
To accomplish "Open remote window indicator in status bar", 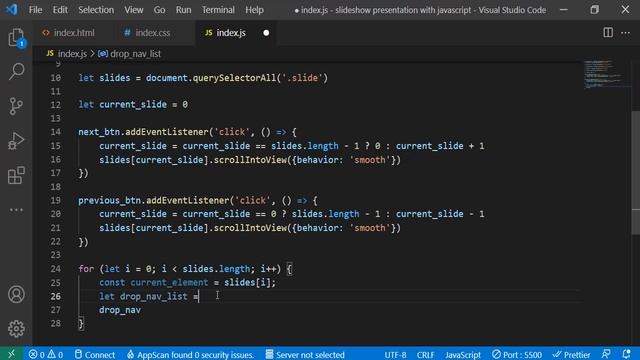I will pos(11,354).
